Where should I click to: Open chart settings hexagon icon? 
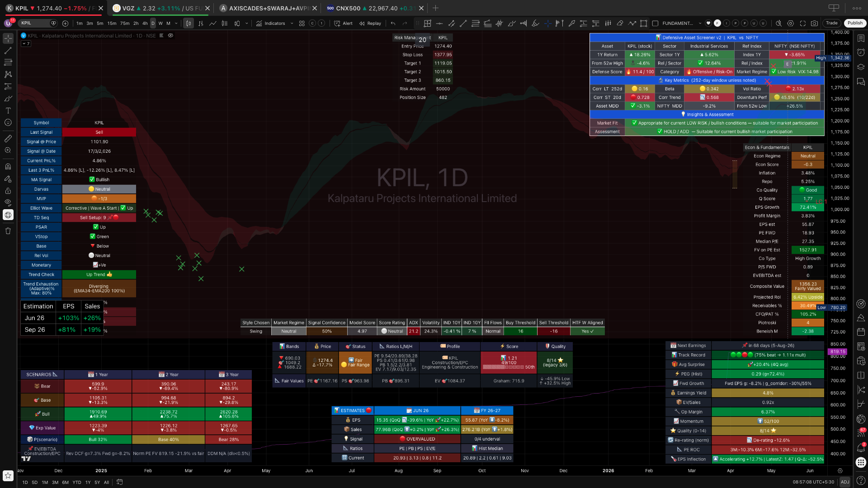pos(790,23)
